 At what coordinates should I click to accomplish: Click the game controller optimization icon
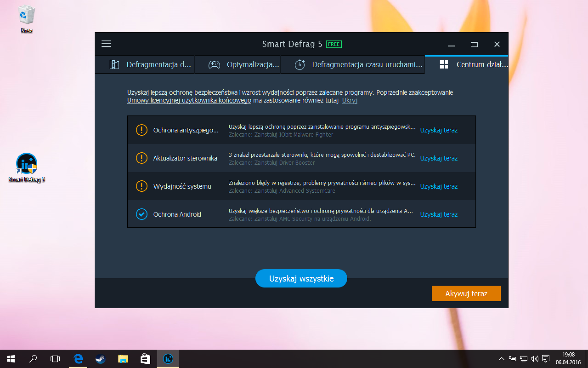coord(214,64)
